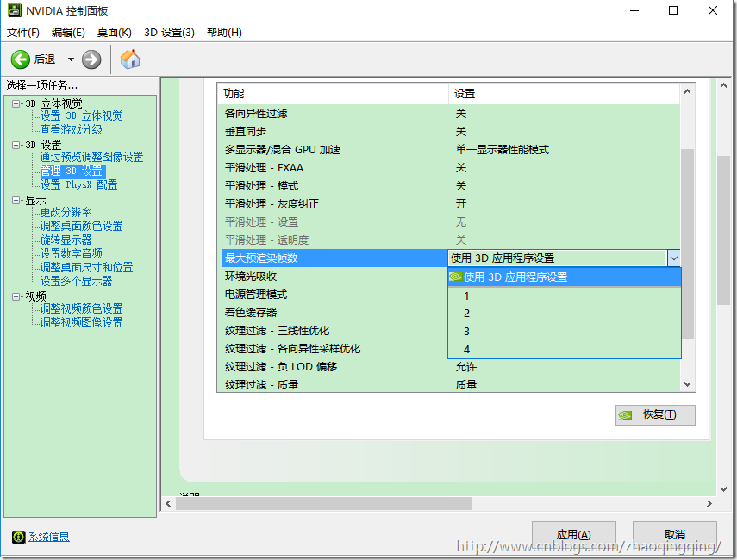Click the system information icon at bottom-left
Screen dimensions: 737x560
click(18, 537)
